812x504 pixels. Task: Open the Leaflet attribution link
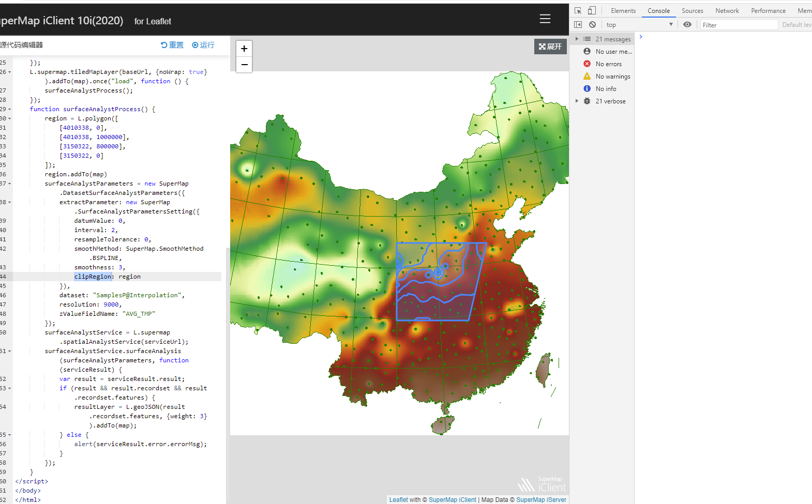tap(398, 499)
